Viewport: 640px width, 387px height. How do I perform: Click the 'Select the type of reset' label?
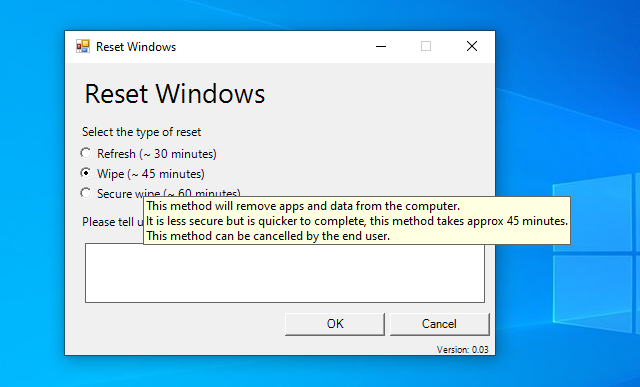coord(142,132)
